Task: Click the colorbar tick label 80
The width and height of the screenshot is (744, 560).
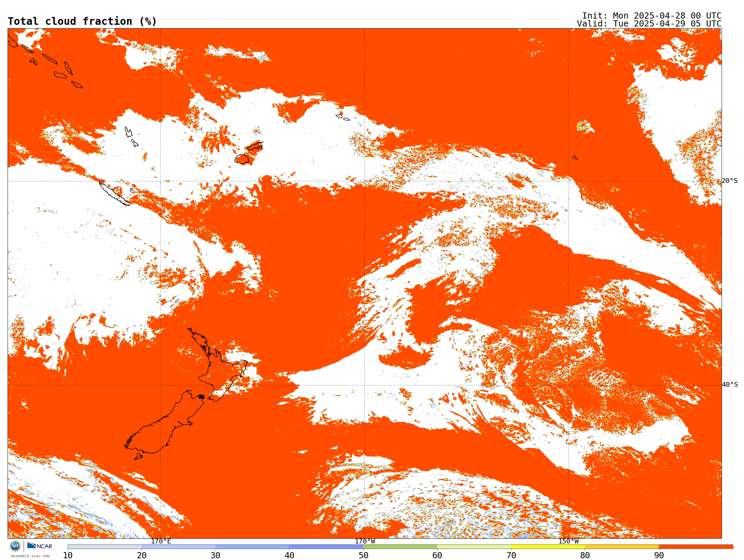Action: click(x=585, y=556)
